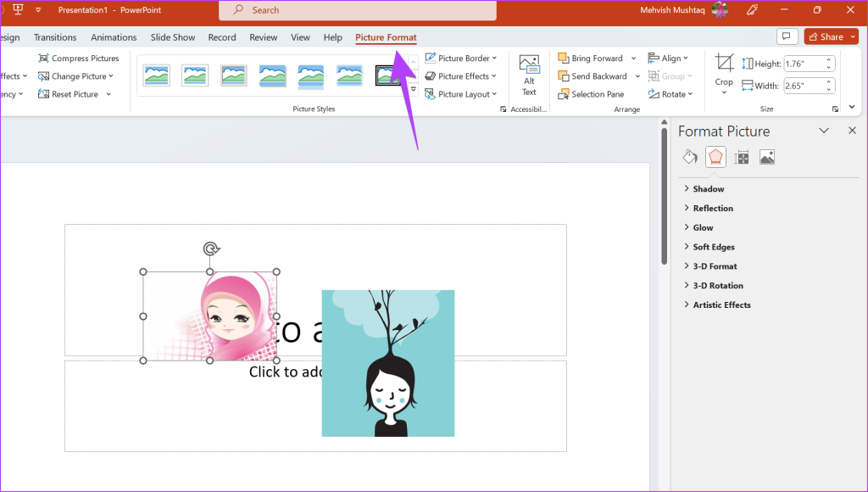
Task: Click the Share button
Action: coord(826,36)
